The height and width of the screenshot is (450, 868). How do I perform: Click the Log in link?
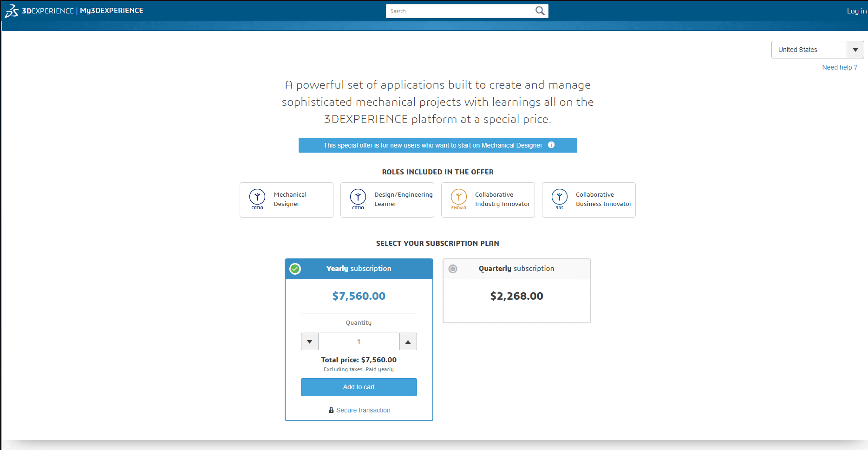coord(857,11)
